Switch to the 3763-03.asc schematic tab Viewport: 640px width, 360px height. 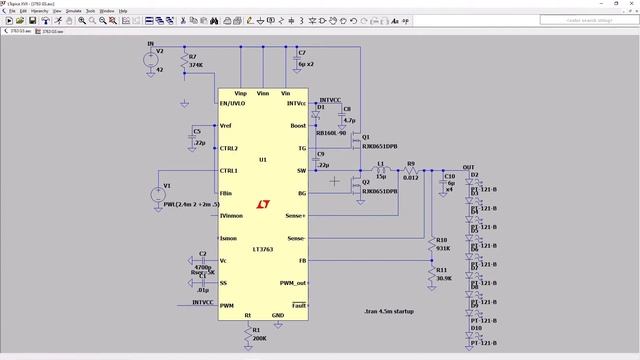coord(18,31)
